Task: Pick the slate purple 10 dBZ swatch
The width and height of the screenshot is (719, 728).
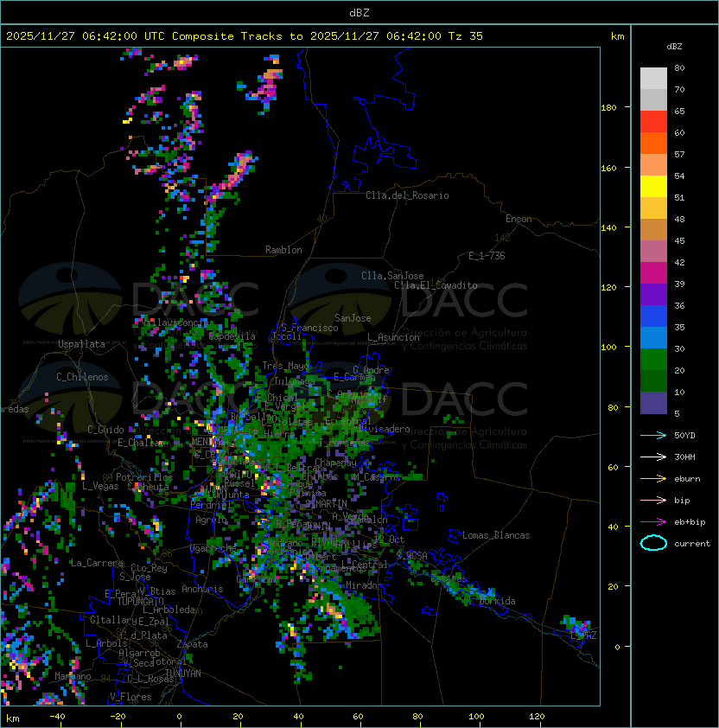Action: pyautogui.click(x=653, y=403)
